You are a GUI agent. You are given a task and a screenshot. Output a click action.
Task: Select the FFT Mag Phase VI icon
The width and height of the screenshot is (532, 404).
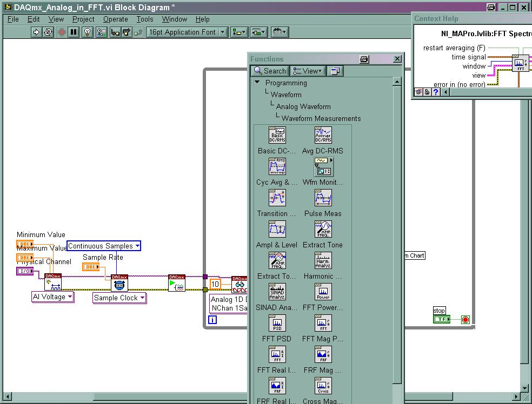(x=323, y=323)
